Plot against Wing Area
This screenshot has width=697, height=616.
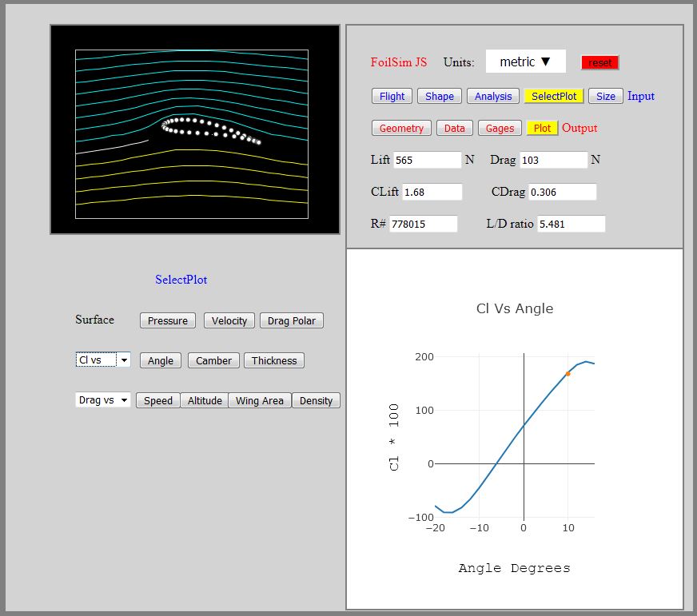click(x=260, y=400)
